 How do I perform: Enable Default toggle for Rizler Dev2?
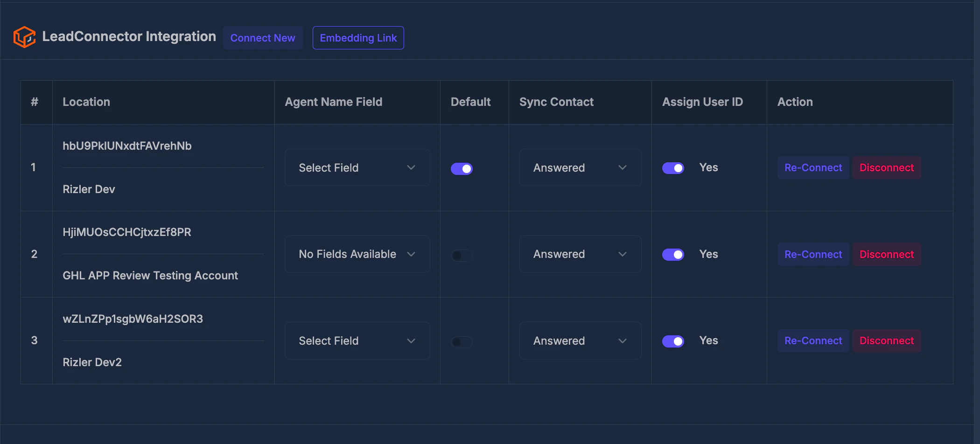click(462, 341)
